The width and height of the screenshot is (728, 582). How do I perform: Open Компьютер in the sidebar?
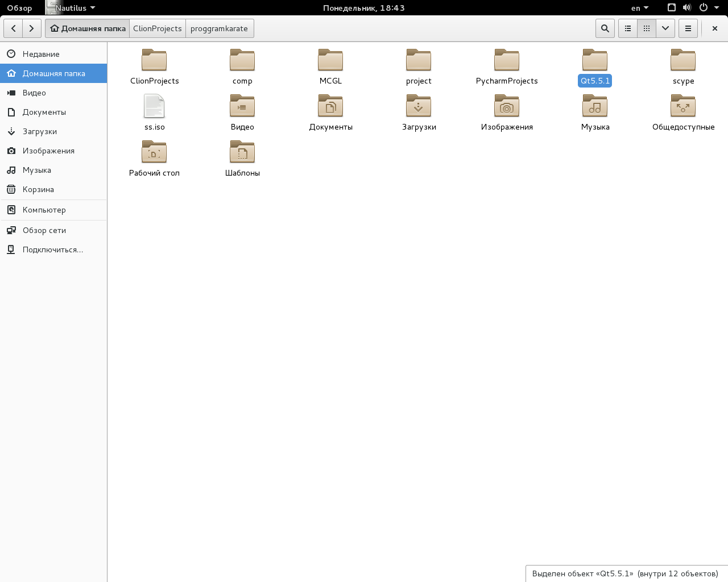[x=53, y=210]
